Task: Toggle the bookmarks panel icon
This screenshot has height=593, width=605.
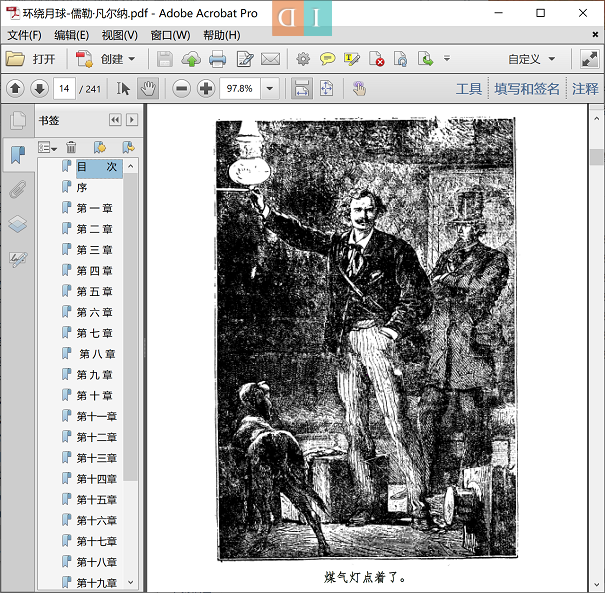Action: [18, 155]
